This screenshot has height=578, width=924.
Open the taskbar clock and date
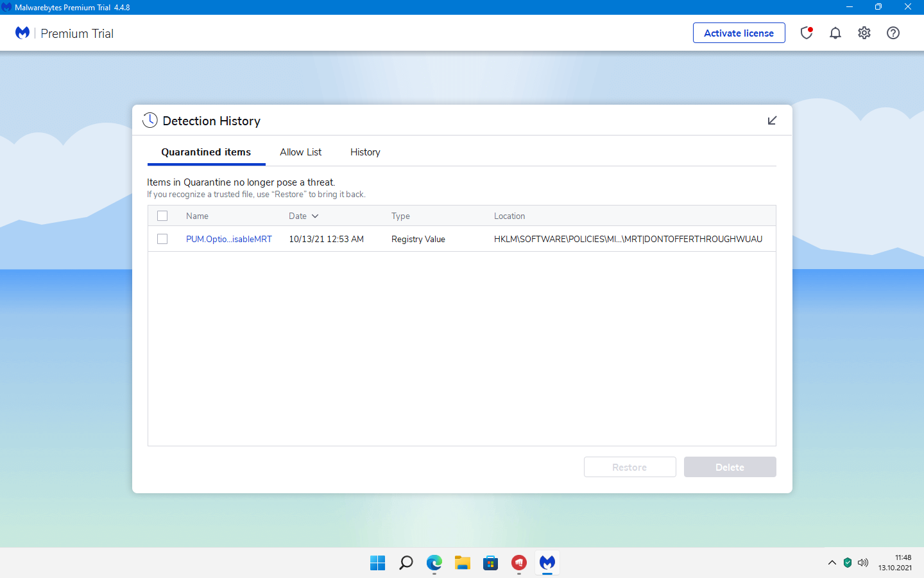tap(895, 563)
